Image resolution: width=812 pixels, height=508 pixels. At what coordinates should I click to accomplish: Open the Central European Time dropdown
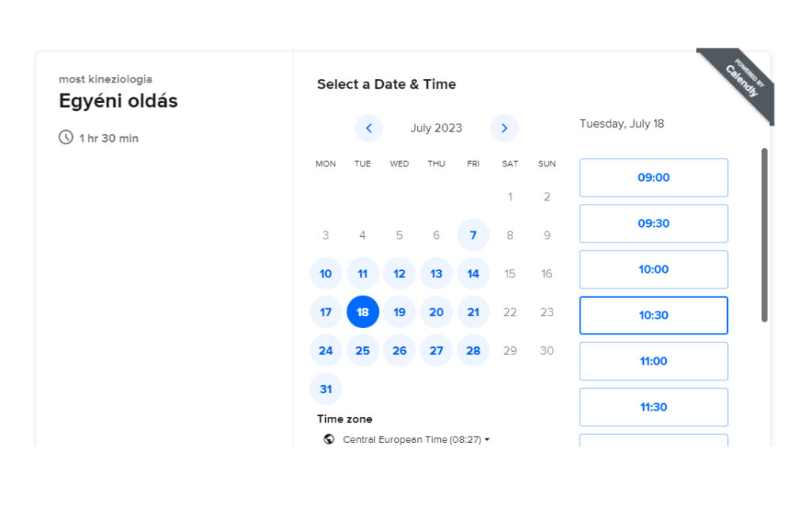point(416,439)
